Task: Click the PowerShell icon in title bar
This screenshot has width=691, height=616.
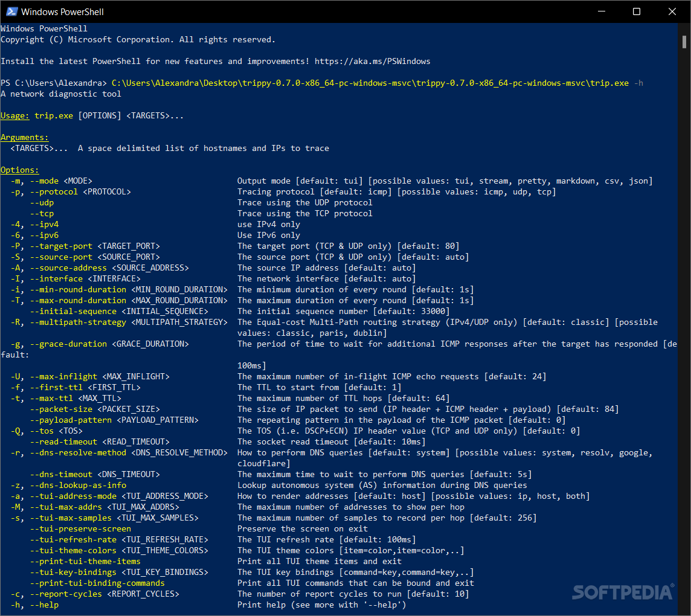Action: (x=12, y=11)
